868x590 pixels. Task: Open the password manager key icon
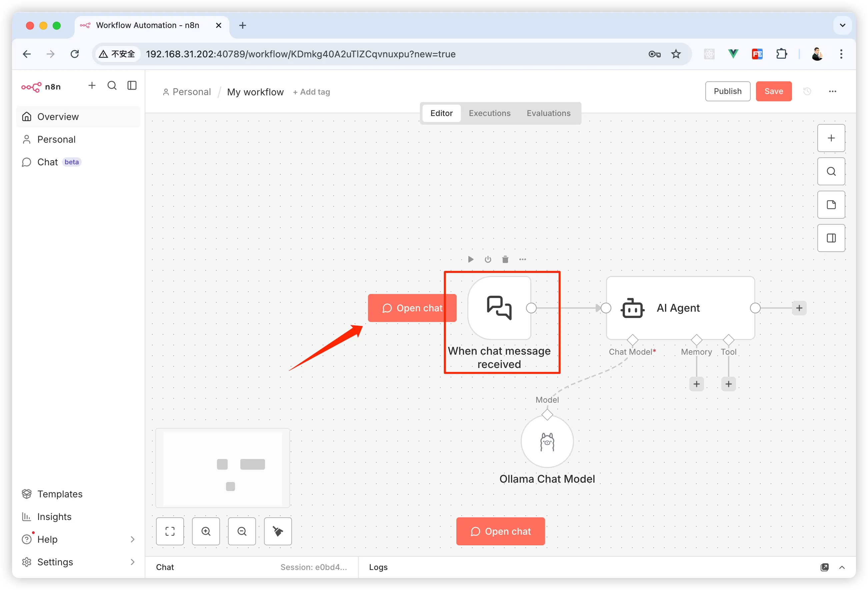(x=654, y=54)
